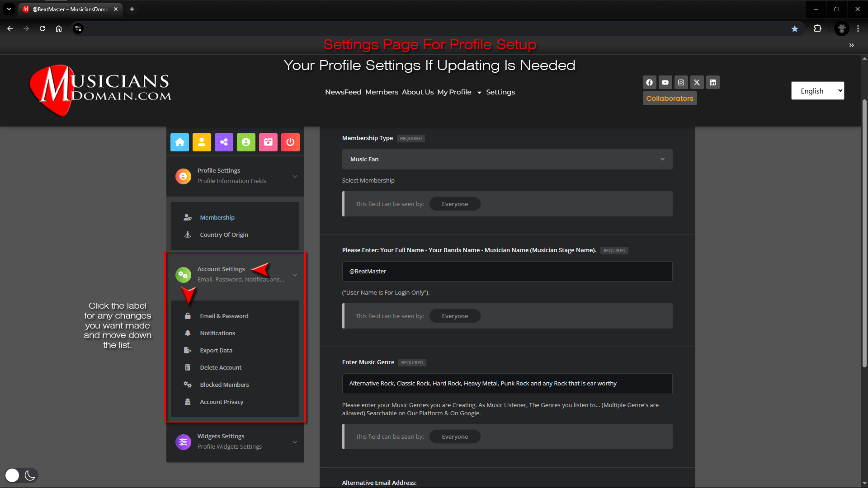This screenshot has height=488, width=868.
Task: Open Settings in the top navigation
Action: pos(500,92)
